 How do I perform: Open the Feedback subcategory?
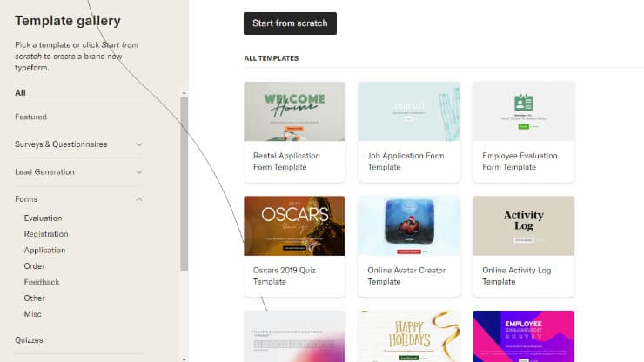pyautogui.click(x=42, y=282)
